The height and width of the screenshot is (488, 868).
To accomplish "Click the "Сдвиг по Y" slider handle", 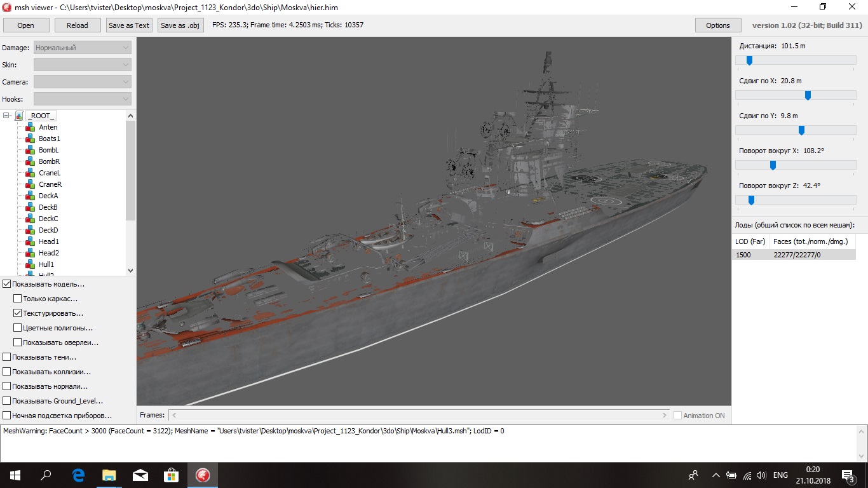I will pos(801,130).
